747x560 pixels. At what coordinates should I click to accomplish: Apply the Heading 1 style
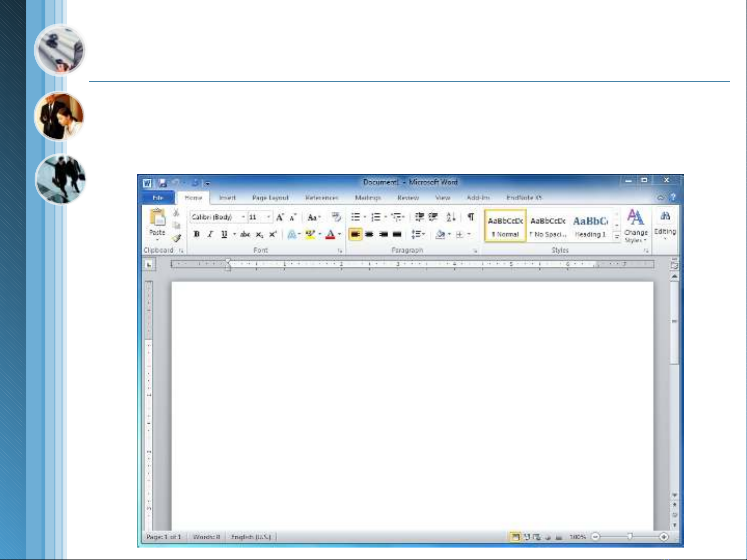pyautogui.click(x=590, y=226)
